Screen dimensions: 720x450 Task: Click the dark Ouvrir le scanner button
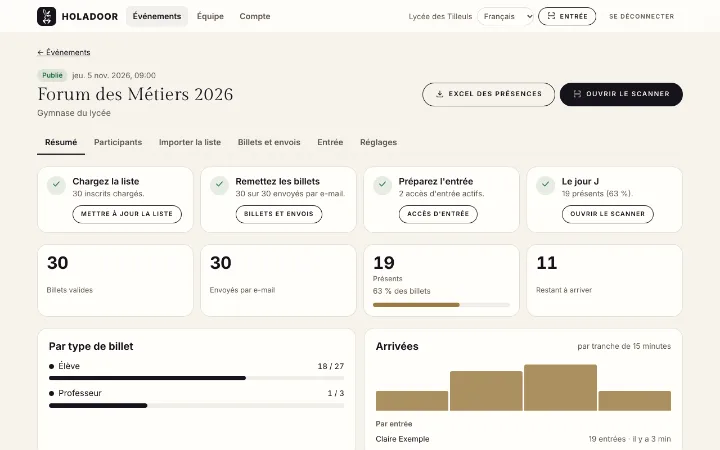[621, 94]
